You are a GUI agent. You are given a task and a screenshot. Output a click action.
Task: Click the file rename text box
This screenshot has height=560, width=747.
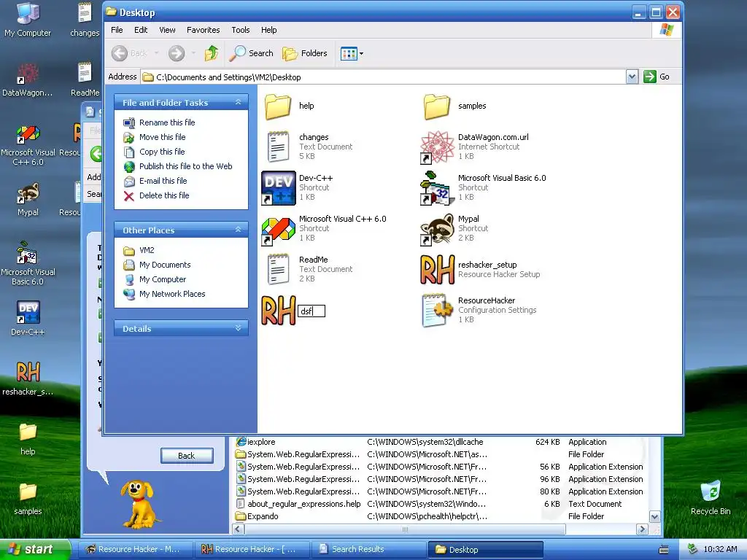[x=311, y=311]
